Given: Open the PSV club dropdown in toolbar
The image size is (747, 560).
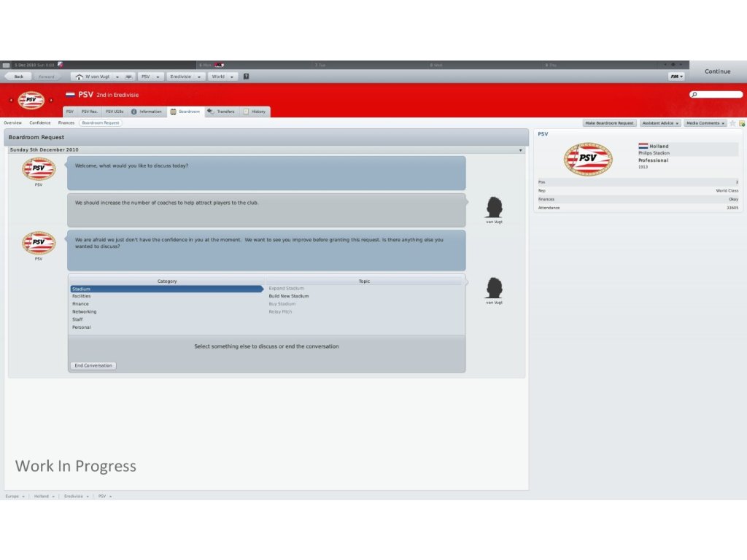Looking at the screenshot, I should [150, 77].
